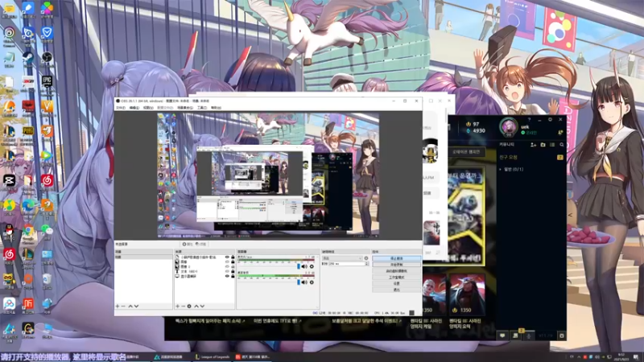Move the selected source down
Screen dimensions: 644x362
click(202, 306)
